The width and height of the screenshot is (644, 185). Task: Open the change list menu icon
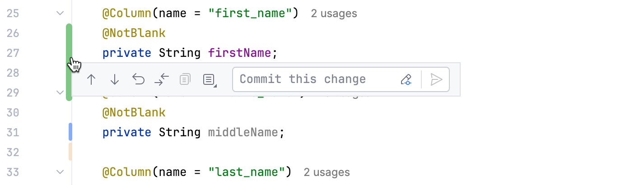pyautogui.click(x=209, y=80)
